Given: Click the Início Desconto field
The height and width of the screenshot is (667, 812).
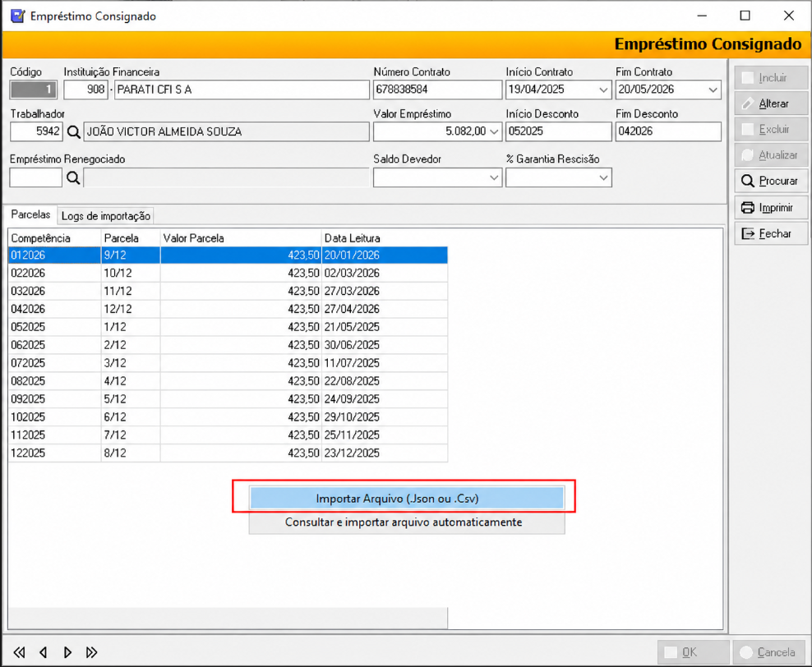Looking at the screenshot, I should tap(558, 131).
